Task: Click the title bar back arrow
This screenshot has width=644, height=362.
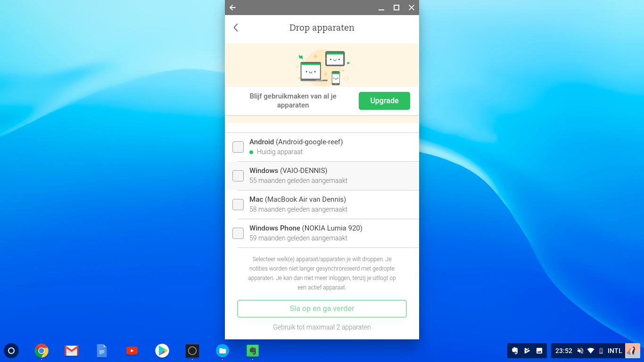Action: [232, 8]
